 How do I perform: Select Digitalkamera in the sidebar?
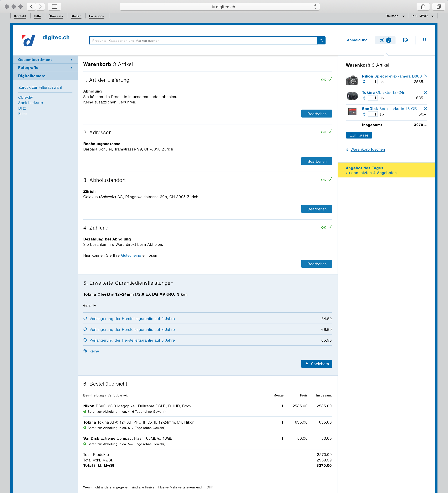coord(32,76)
